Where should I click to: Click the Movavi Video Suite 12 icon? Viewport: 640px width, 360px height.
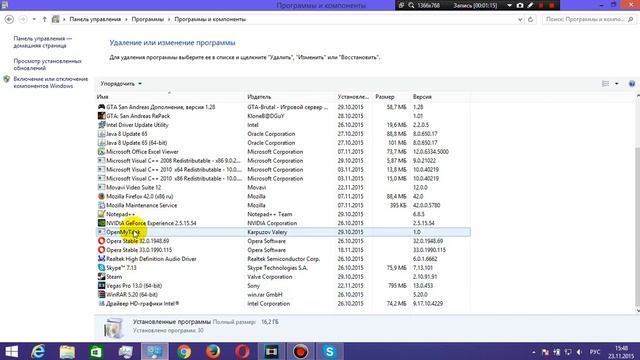click(101, 187)
